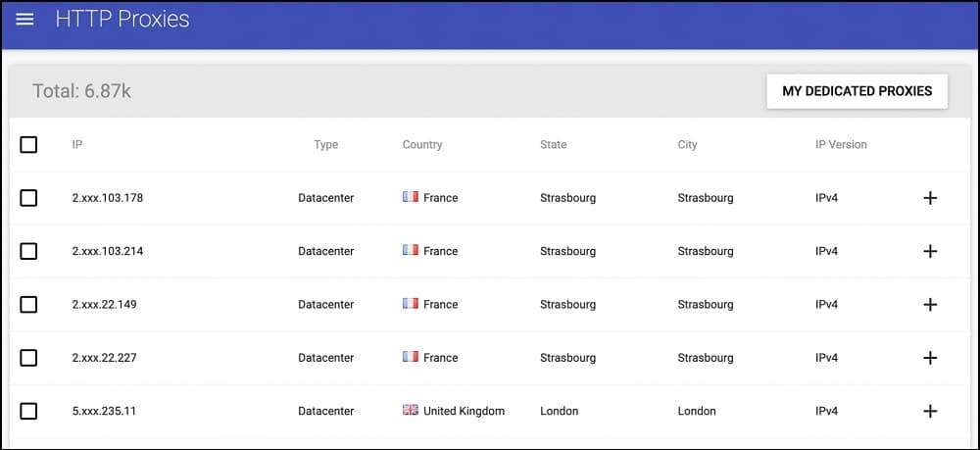Check the 2.xxx.103.214 row checkbox
This screenshot has height=450, width=980.
(x=28, y=251)
